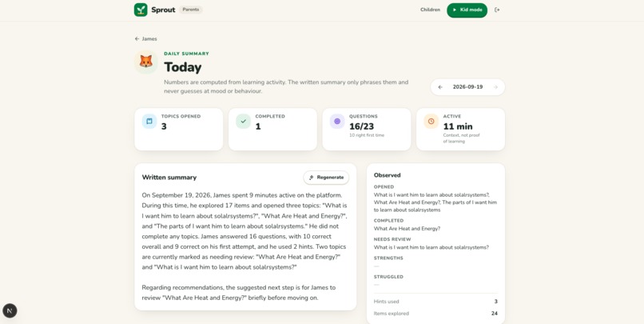
Task: Click the NEEDS REVIEW label
Action: (x=392, y=239)
